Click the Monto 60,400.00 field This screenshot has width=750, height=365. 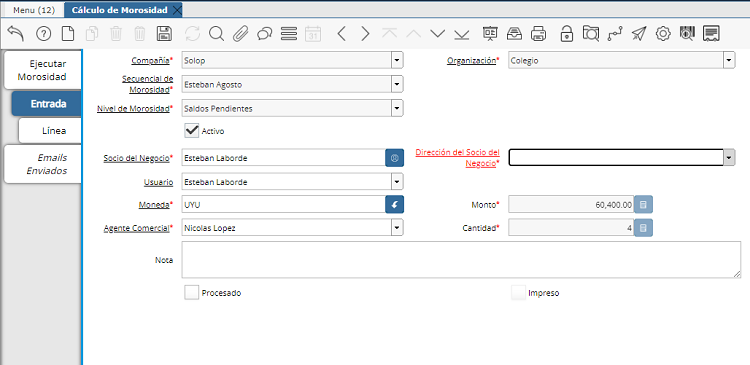point(571,205)
